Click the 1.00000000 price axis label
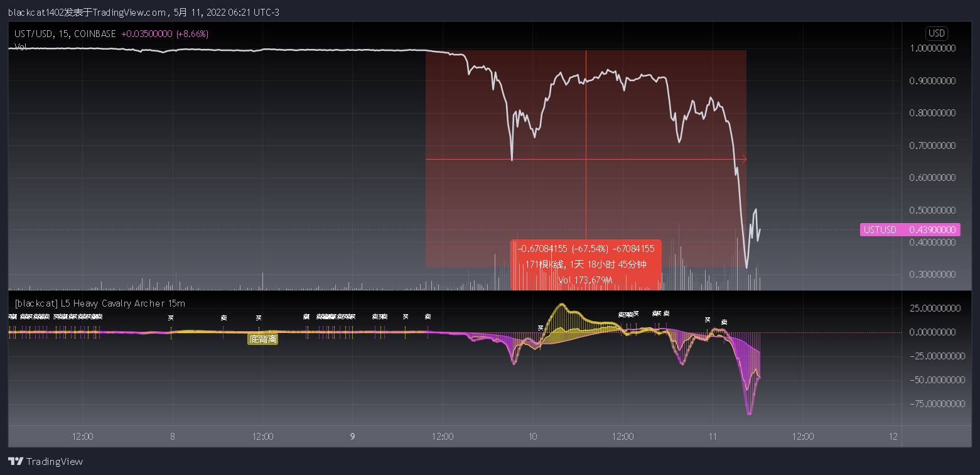The image size is (980, 475). pyautogui.click(x=932, y=48)
